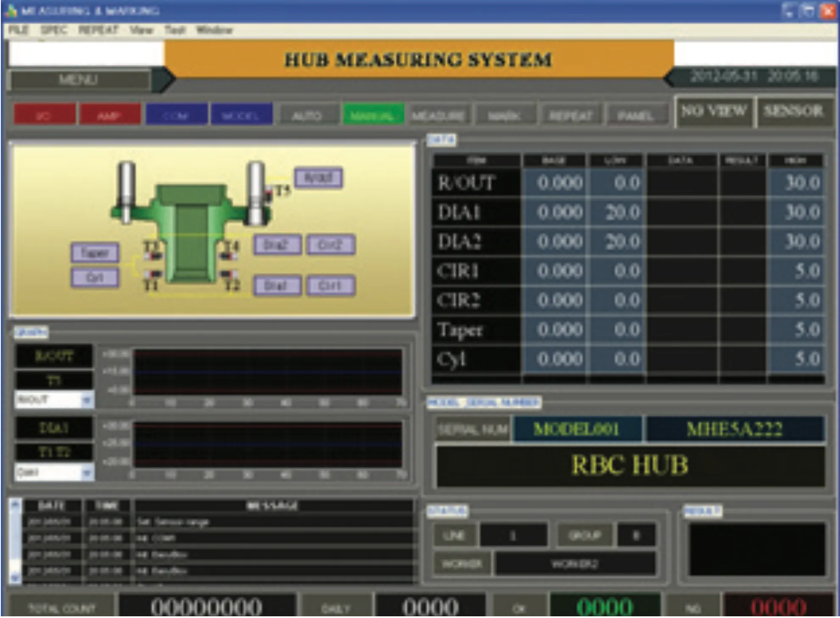Click the Cyl box in hub diagram
Image resolution: width=840 pixels, height=618 pixels.
tap(95, 278)
